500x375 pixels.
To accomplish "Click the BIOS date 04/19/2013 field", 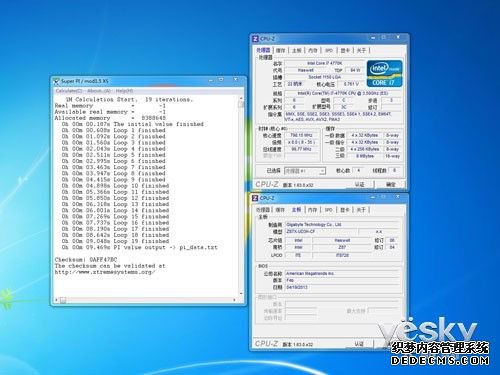I will (x=343, y=287).
